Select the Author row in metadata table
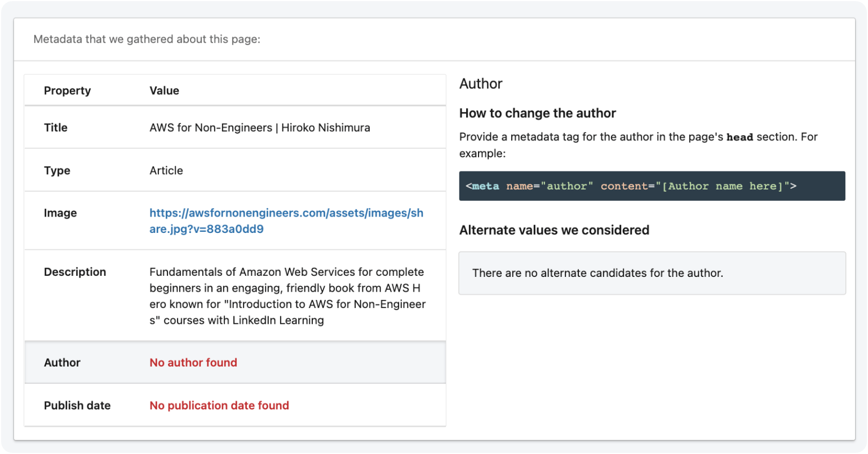 235,362
